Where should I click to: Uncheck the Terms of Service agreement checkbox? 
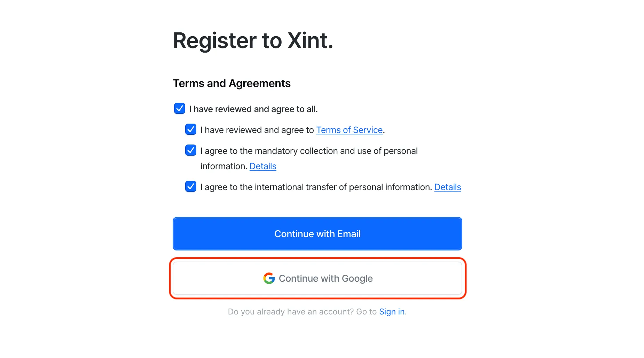[191, 130]
